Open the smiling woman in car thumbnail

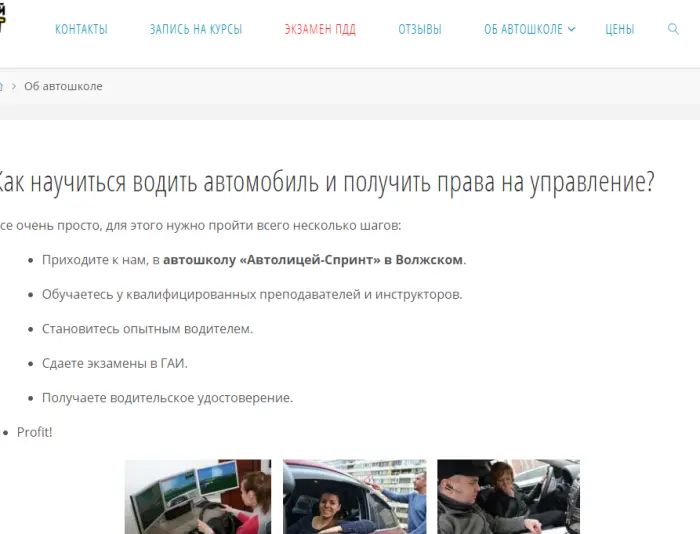tap(354, 496)
